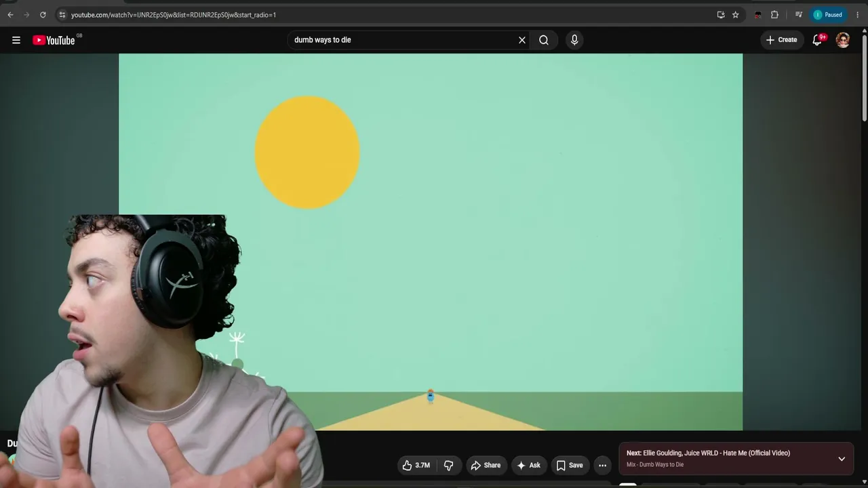Open the red-black extension icon
This screenshot has height=488, width=868.
(757, 15)
